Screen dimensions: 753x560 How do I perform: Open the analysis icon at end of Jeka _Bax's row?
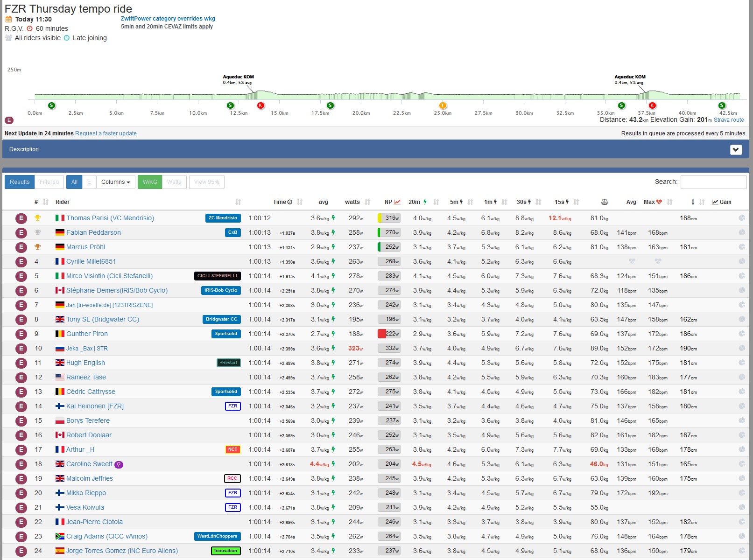(x=741, y=348)
